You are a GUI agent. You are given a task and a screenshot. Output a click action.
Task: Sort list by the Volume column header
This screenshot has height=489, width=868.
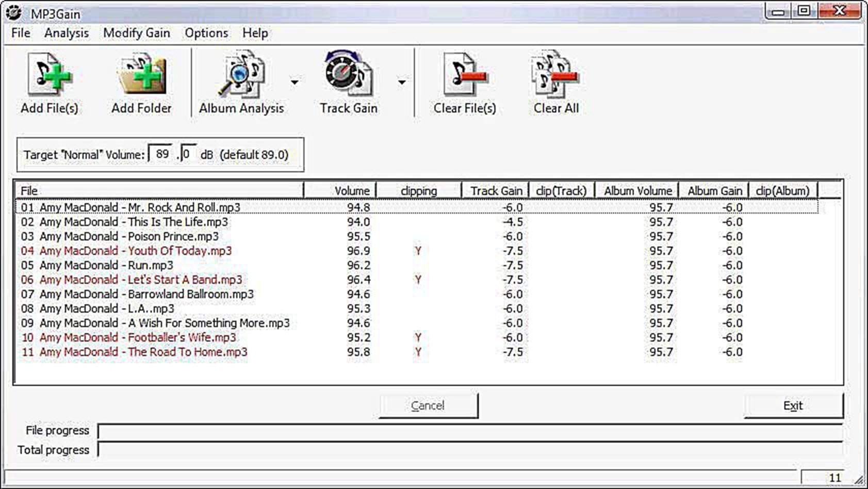coord(340,190)
